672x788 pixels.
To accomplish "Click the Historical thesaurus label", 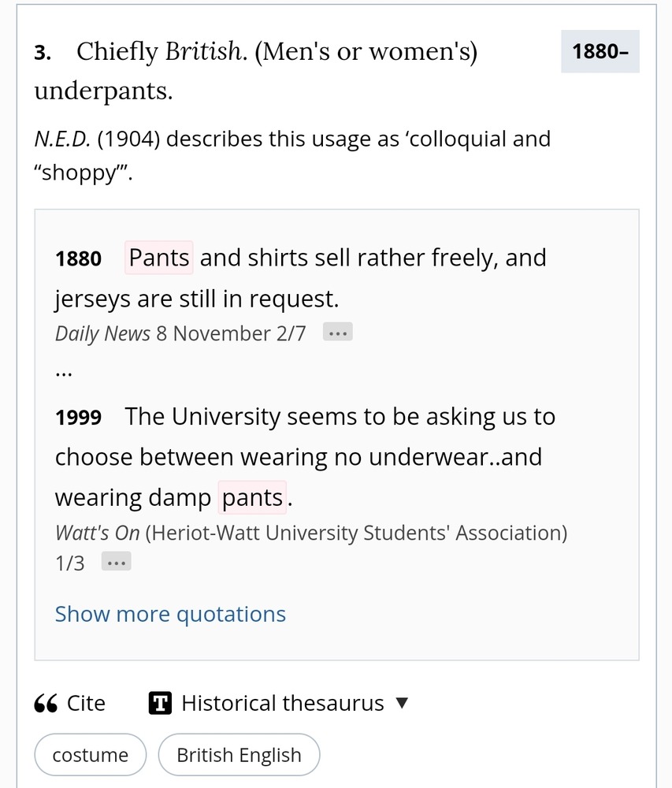I will [x=282, y=703].
